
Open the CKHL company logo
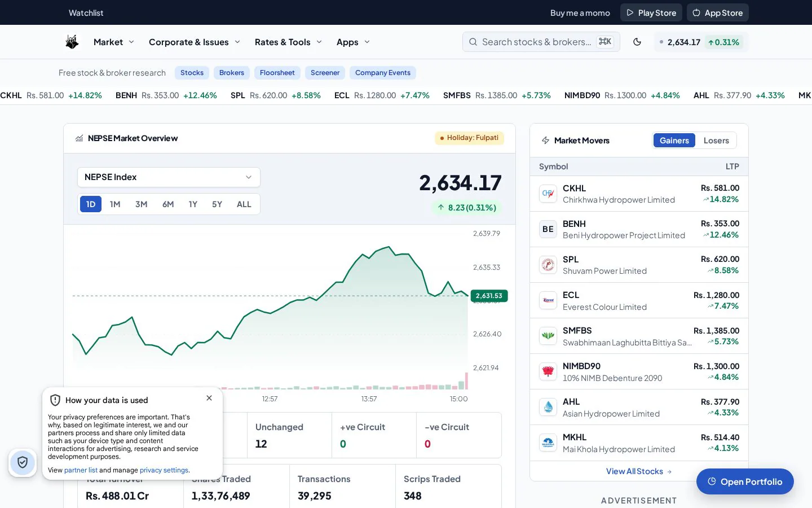pyautogui.click(x=548, y=194)
